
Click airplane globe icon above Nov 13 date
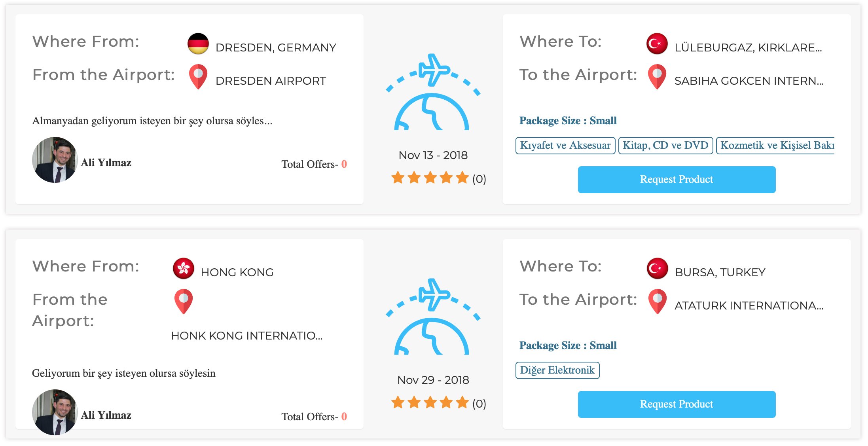click(433, 92)
